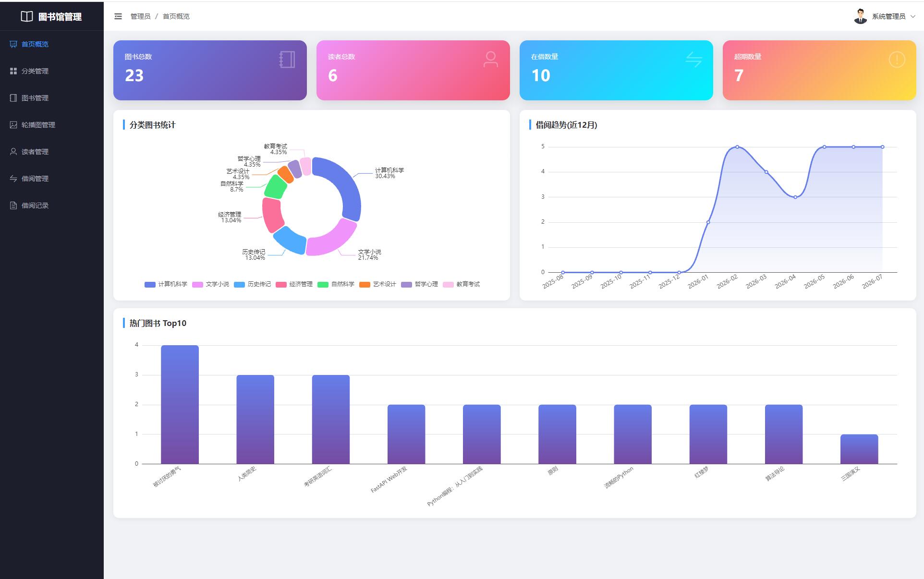924x579 pixels.
Task: Click the 图书总数 23 stat card
Action: pos(210,70)
